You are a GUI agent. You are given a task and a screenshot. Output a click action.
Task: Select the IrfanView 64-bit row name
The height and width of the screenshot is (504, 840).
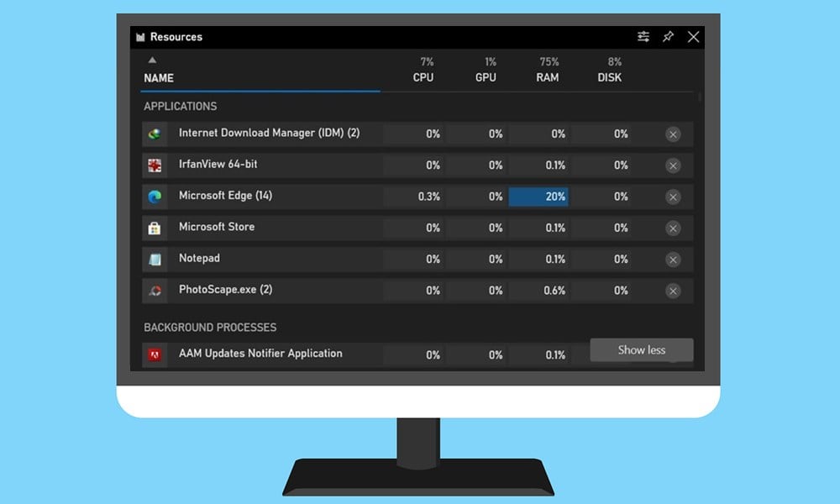[x=218, y=164]
